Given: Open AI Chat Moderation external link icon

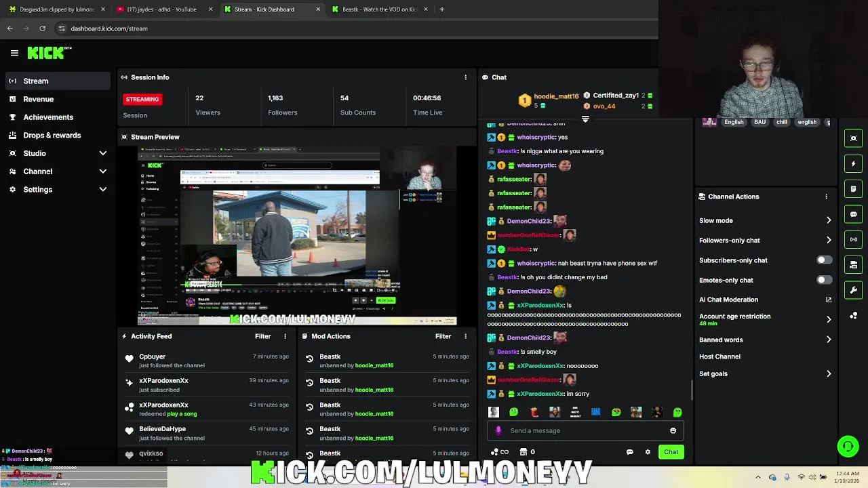Looking at the screenshot, I should (829, 300).
